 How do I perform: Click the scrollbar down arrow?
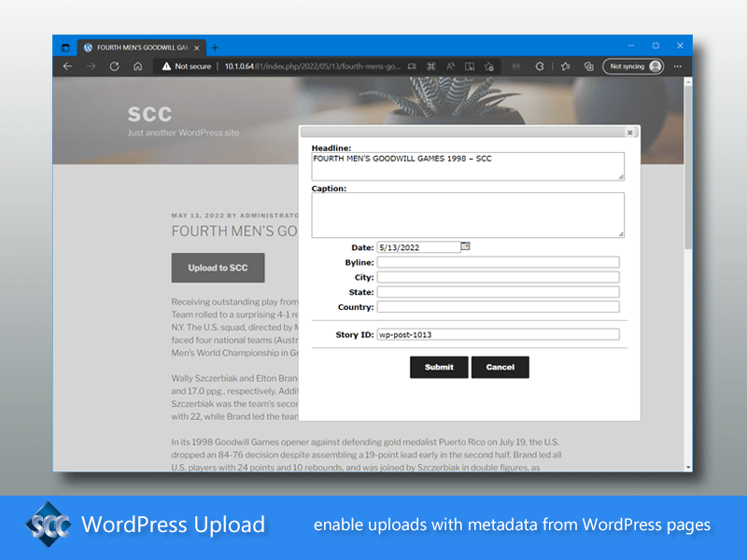tap(688, 468)
